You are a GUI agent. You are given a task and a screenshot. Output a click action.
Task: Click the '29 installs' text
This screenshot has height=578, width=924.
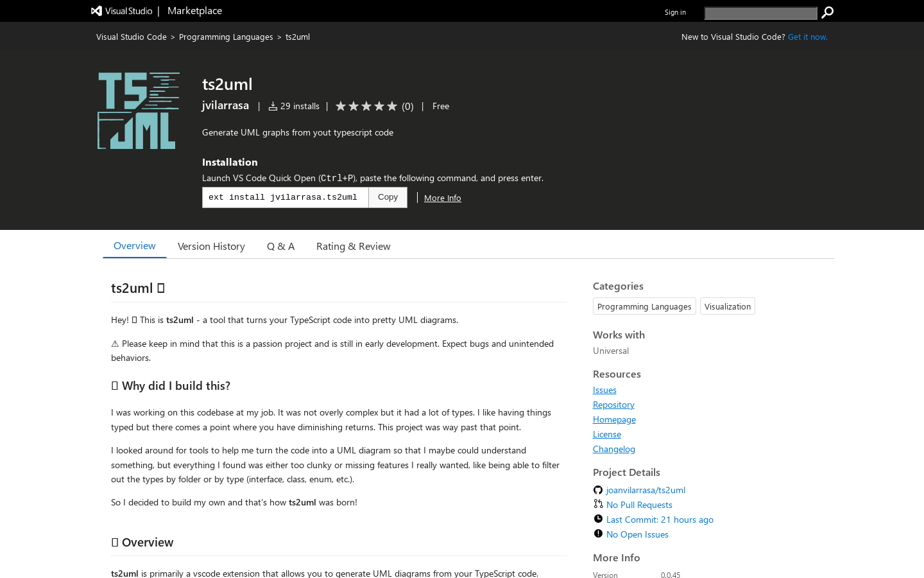tap(300, 106)
